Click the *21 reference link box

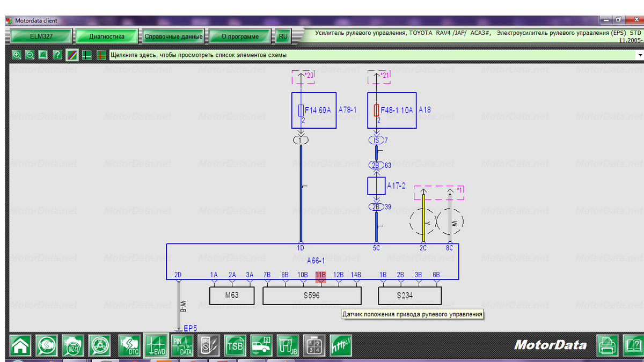378,77
